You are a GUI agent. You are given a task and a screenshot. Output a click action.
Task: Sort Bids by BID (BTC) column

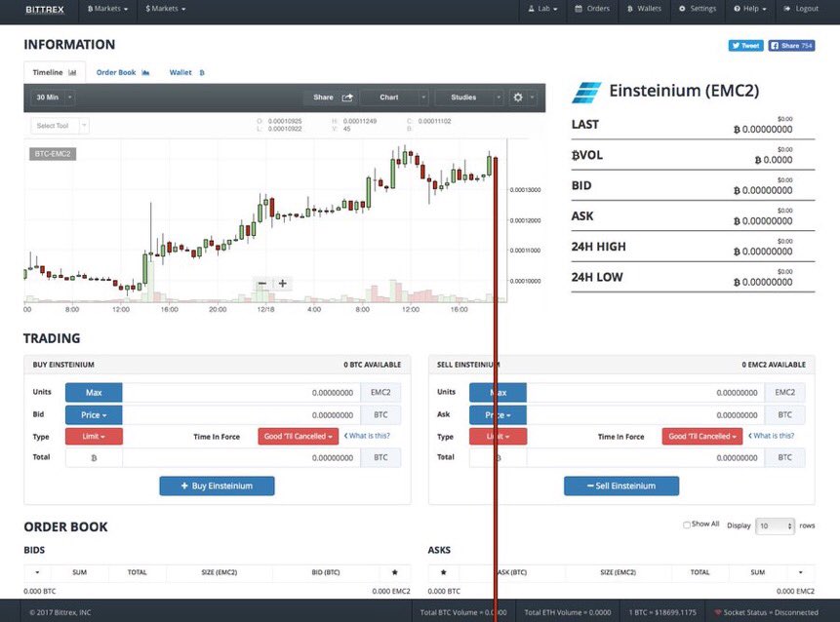[326, 572]
